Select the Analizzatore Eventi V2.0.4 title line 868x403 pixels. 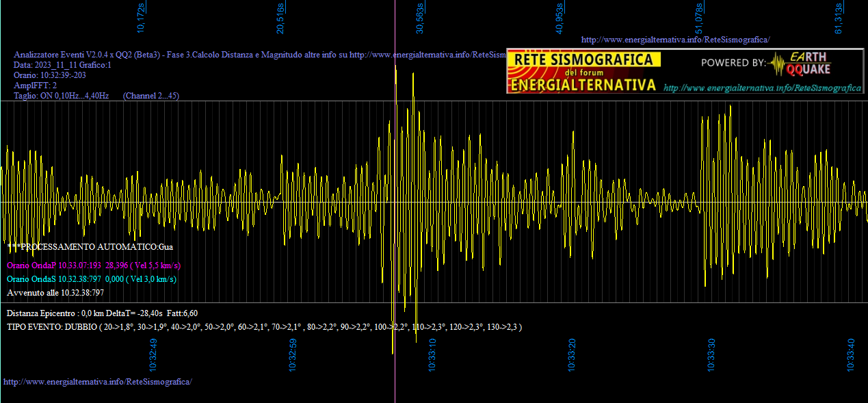point(260,55)
